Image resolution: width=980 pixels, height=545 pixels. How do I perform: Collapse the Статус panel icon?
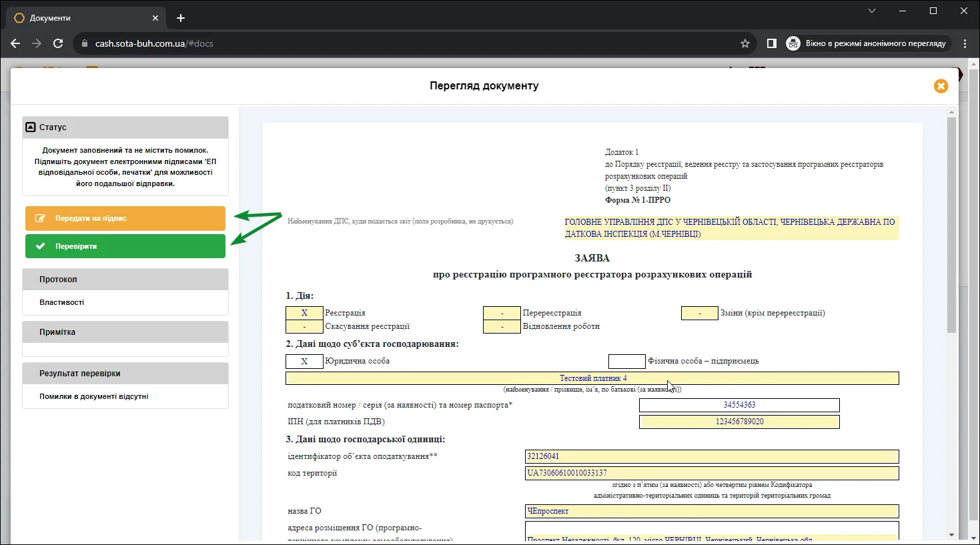(x=30, y=127)
